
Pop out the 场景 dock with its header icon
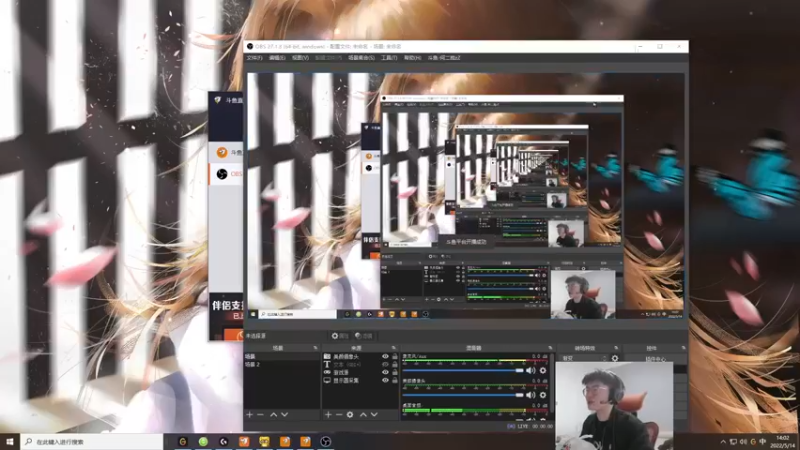(x=315, y=348)
